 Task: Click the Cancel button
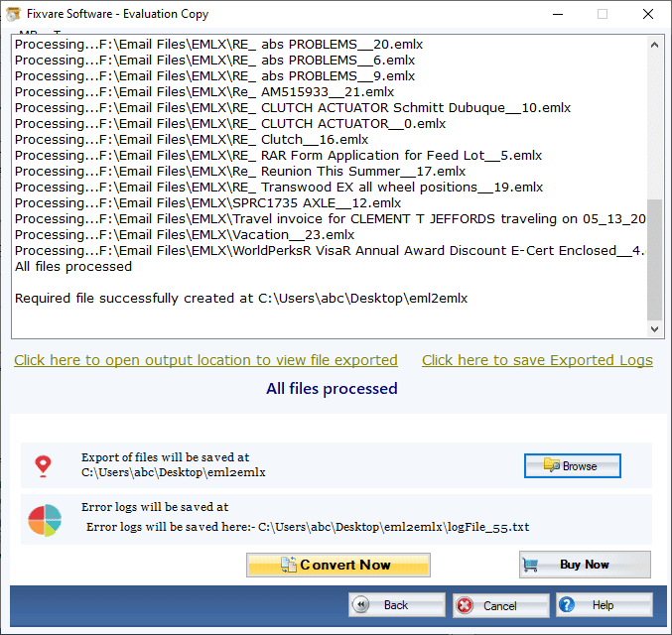coord(501,605)
